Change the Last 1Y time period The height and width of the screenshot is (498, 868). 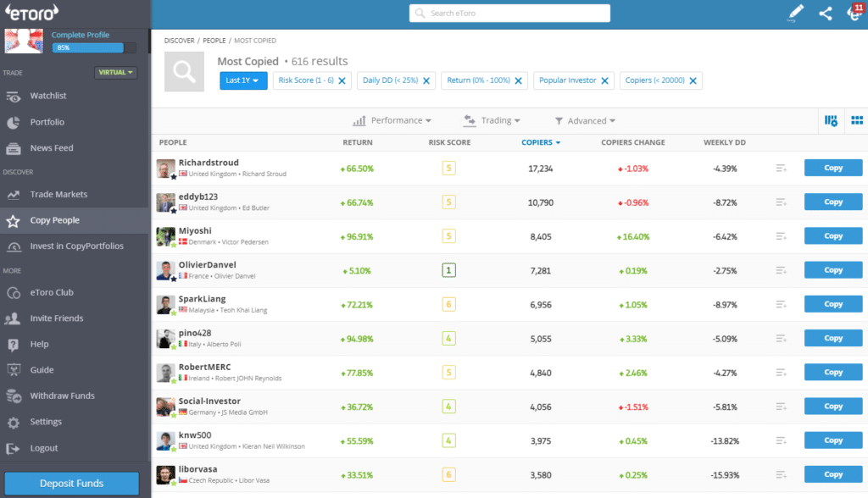coord(243,80)
